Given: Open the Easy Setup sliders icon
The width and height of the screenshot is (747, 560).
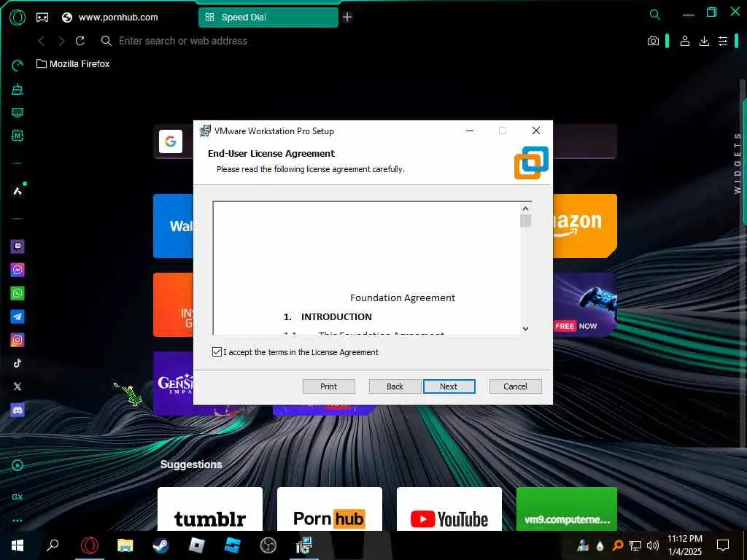Looking at the screenshot, I should (x=723, y=41).
